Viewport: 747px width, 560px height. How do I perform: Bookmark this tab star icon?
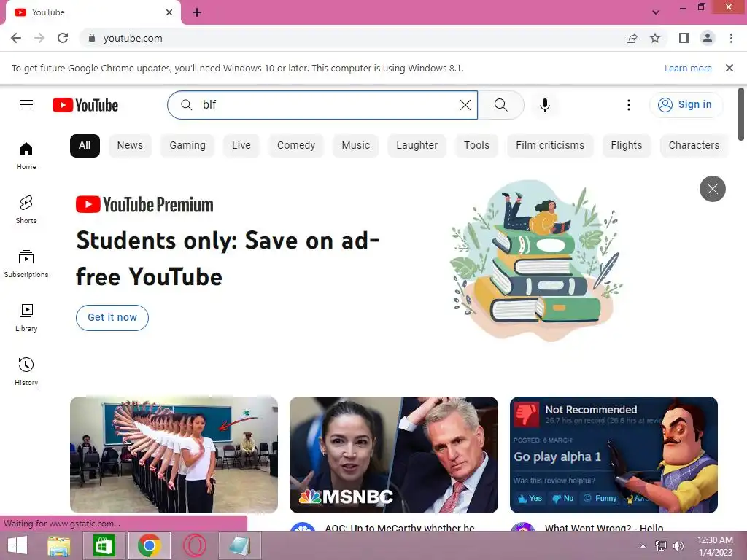coord(655,38)
